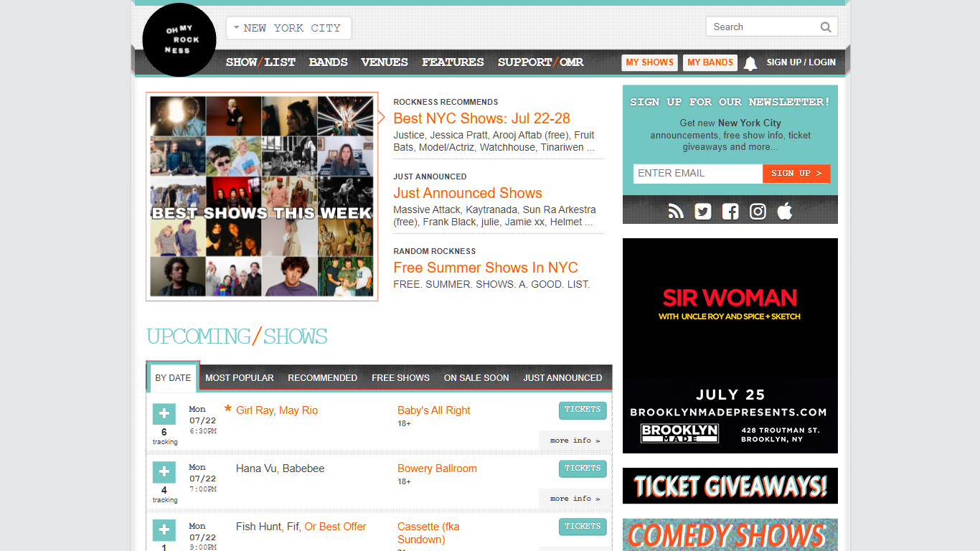
Task: Click the Oh My Rockness logo
Action: click(179, 40)
